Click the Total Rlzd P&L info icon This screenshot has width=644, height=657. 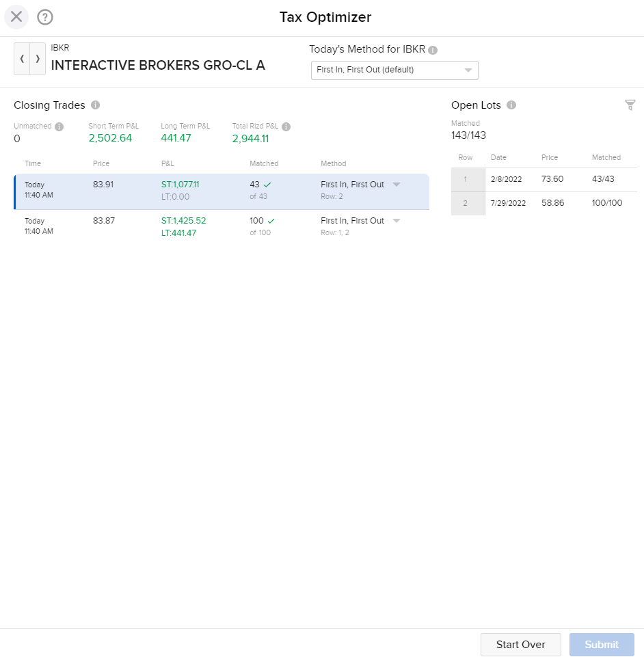(x=286, y=126)
